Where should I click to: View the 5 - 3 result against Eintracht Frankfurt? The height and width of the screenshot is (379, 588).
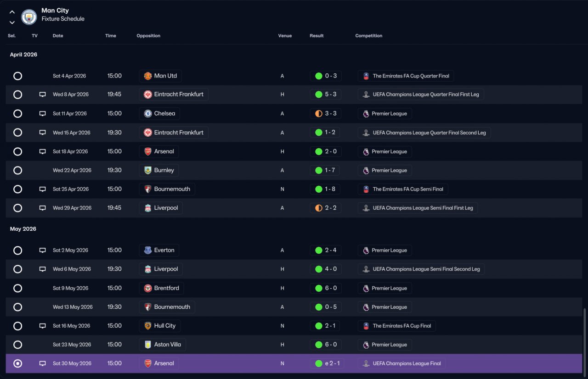point(325,95)
